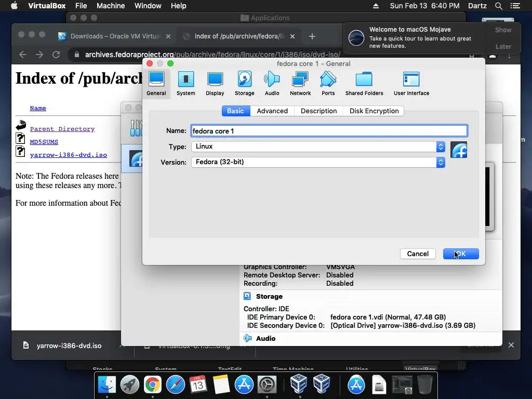Cancel the settings dialog
The height and width of the screenshot is (399, 532).
point(418,254)
